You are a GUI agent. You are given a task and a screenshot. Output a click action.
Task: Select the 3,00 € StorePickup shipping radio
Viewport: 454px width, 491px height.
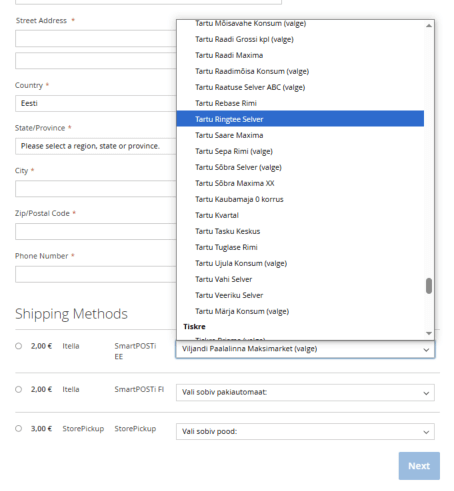[x=19, y=429]
